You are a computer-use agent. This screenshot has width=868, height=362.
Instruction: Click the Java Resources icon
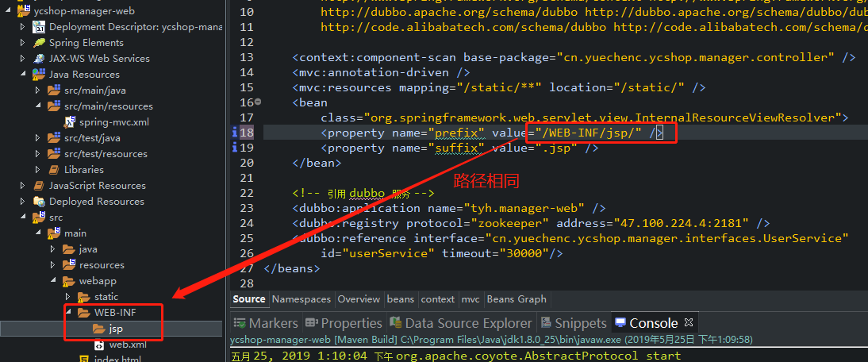tap(39, 74)
